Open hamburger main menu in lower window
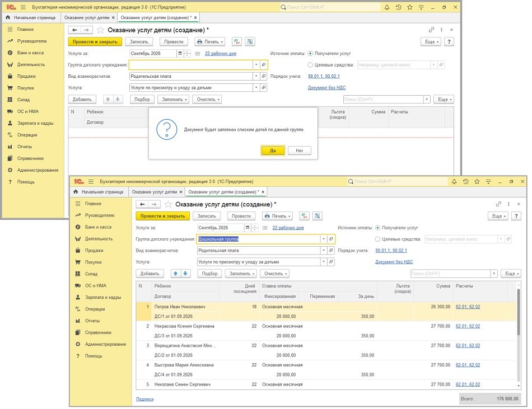Screen dimensions: 532x409 pyautogui.click(x=91, y=182)
